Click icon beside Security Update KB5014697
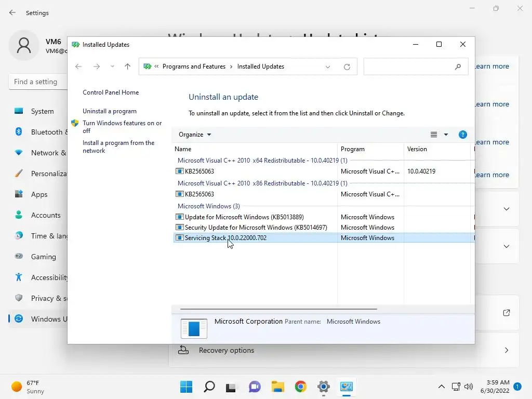The height and width of the screenshot is (399, 532). click(179, 228)
